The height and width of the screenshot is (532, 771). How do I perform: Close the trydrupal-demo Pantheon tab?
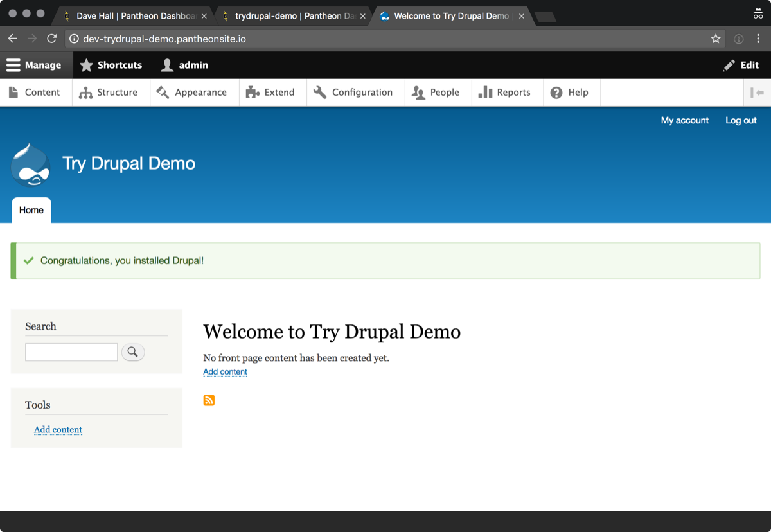click(362, 16)
